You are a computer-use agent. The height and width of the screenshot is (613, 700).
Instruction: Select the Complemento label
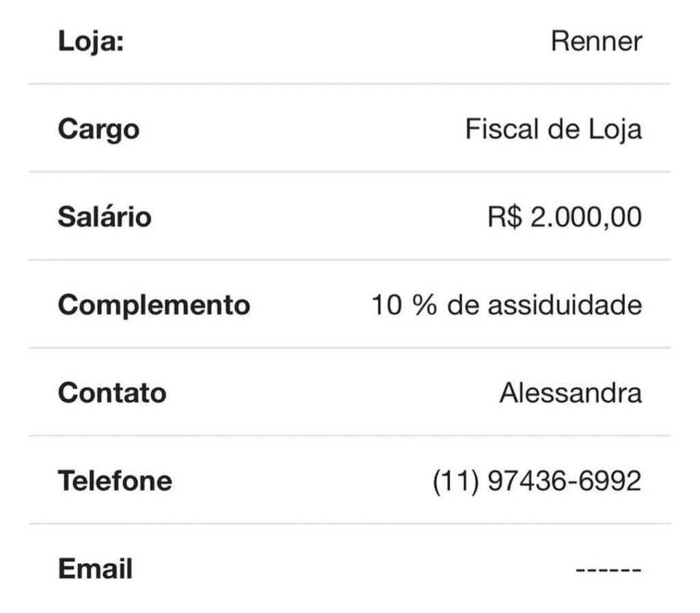point(154,305)
